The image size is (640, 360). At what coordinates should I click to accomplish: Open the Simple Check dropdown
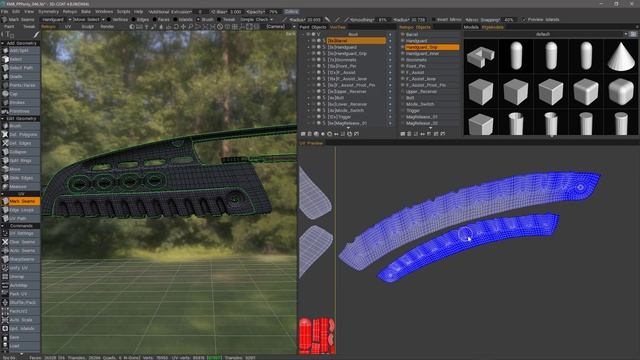[x=257, y=19]
